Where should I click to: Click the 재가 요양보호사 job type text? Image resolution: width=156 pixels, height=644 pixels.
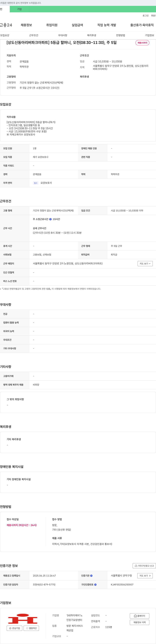tap(40, 157)
